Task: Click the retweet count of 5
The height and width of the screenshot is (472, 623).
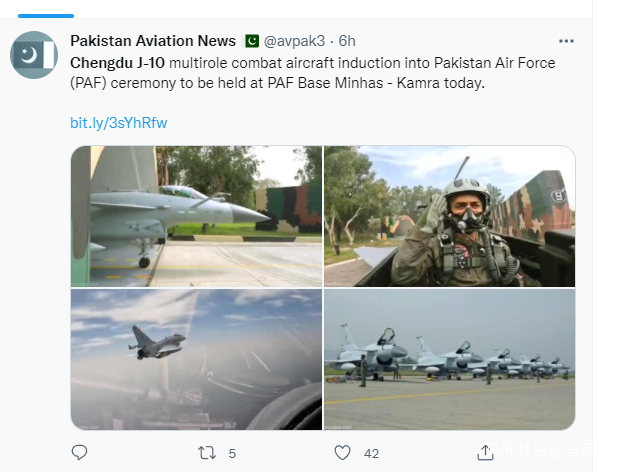Action: tap(232, 453)
